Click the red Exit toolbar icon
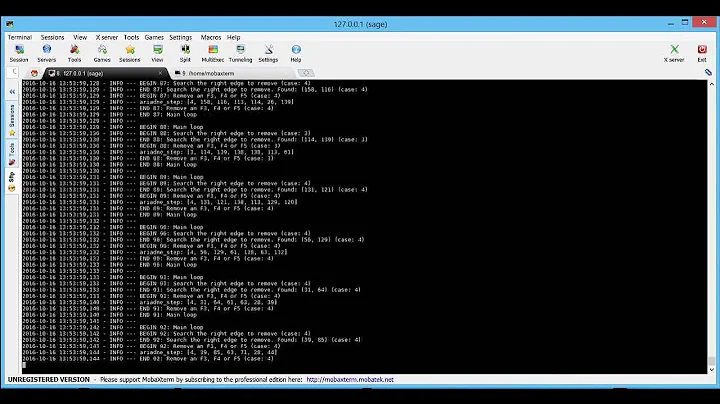 [x=702, y=53]
